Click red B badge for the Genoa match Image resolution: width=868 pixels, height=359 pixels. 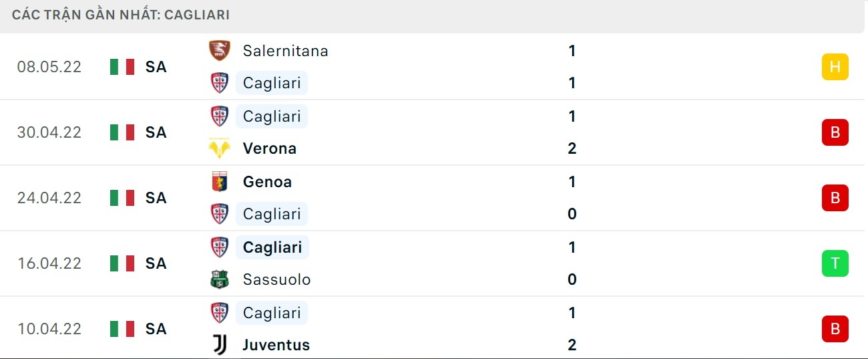[x=835, y=198]
